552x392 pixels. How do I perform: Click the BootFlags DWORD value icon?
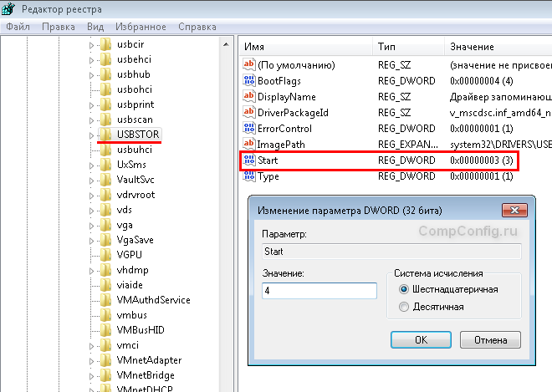point(248,81)
